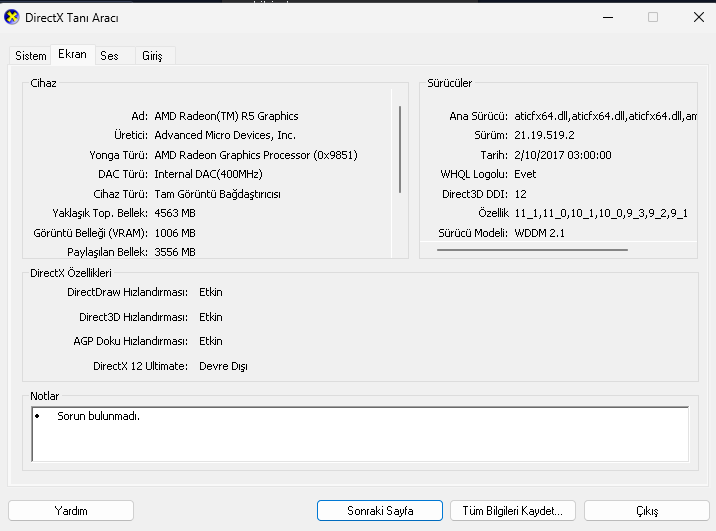716x531 pixels.
Task: Close the DirectX Tanı Aracı window
Action: click(699, 17)
